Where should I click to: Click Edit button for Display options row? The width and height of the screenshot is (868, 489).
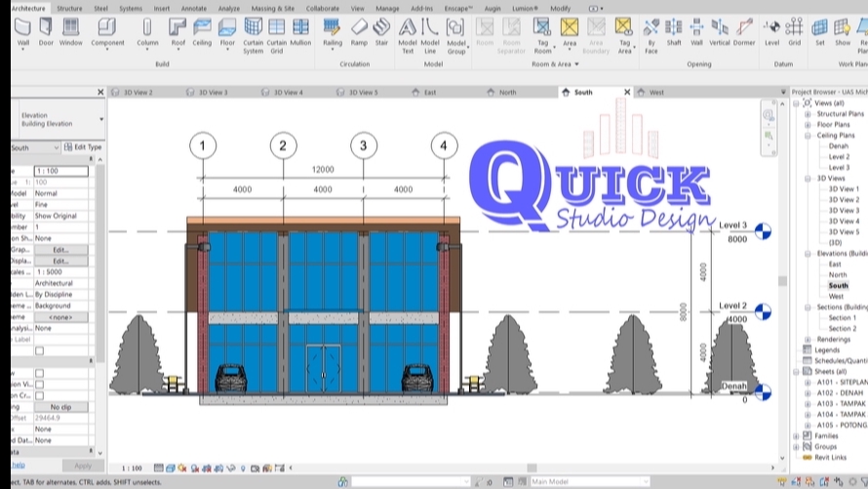[60, 261]
